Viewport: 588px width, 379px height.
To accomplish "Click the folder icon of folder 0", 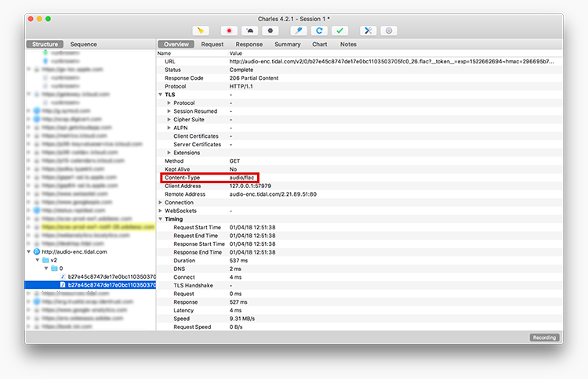I will pos(54,268).
